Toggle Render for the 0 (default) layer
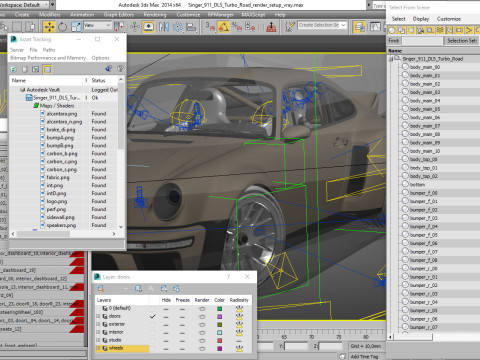 (x=202, y=308)
